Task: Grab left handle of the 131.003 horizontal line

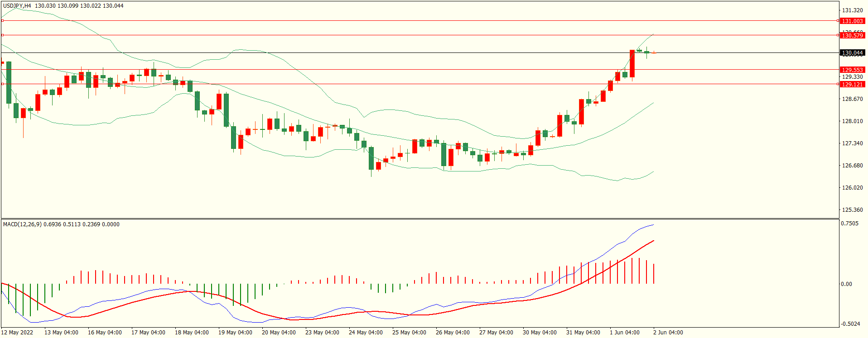Action: tap(2, 20)
